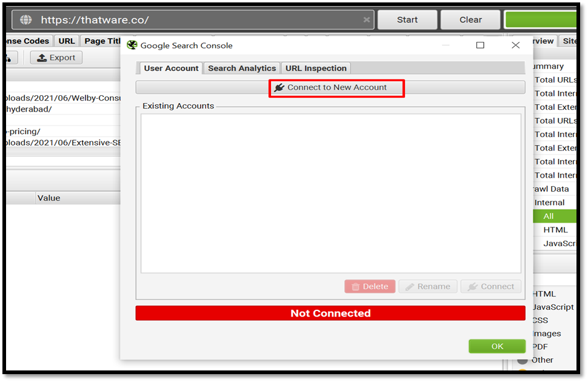Click Connect to New Account button
Screen dimensions: 588x382
(x=330, y=87)
